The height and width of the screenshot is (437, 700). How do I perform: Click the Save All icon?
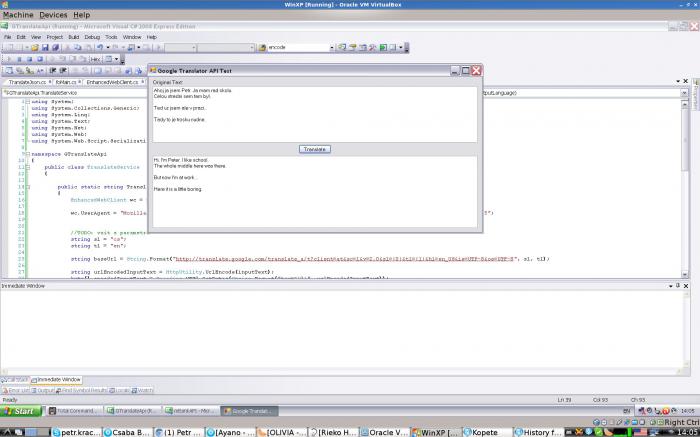(x=55, y=47)
